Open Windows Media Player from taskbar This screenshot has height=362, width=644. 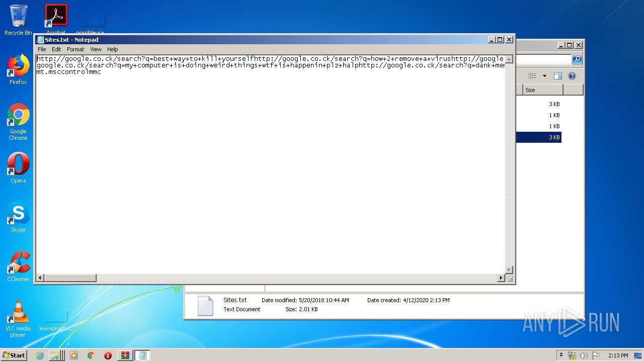[x=74, y=355]
